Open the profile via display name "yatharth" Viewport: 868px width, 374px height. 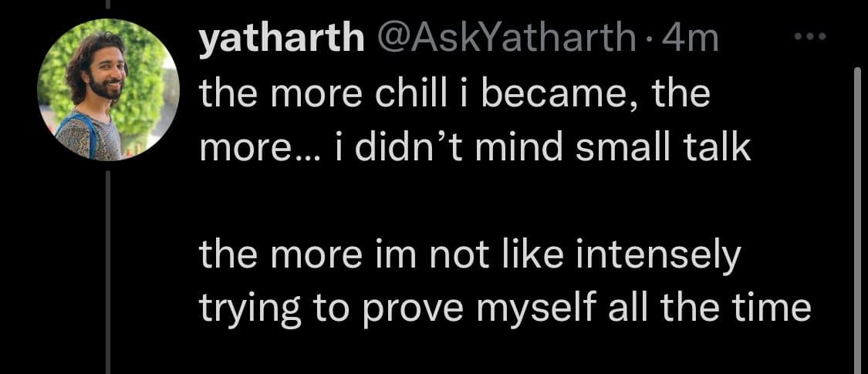click(x=282, y=40)
